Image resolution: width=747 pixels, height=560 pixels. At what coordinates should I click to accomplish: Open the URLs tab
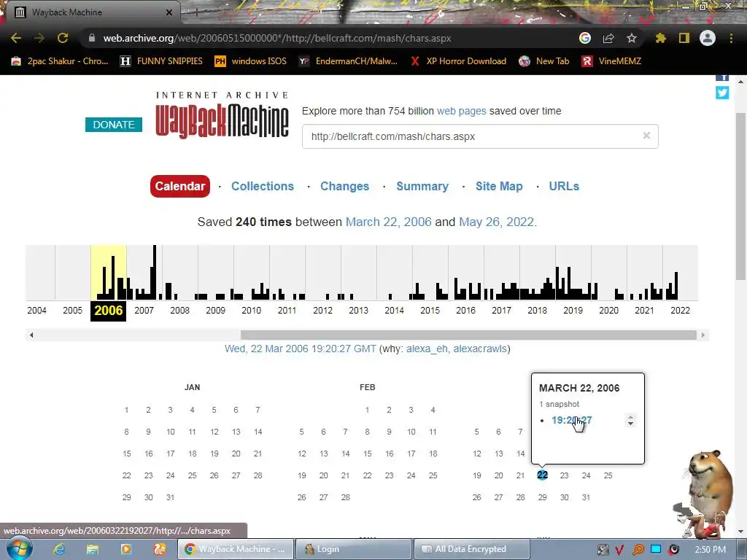564,186
